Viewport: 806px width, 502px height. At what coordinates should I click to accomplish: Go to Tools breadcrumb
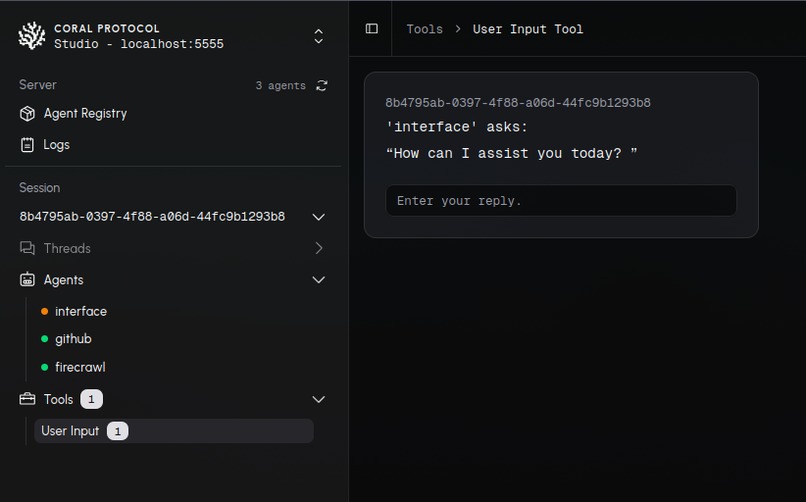pyautogui.click(x=424, y=29)
